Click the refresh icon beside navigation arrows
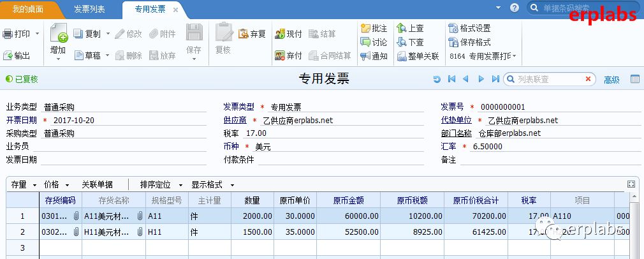This screenshot has width=644, height=259. pos(437,79)
